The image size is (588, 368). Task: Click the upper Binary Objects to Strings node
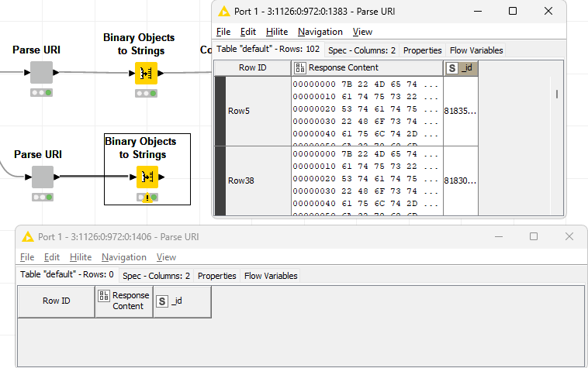click(147, 73)
